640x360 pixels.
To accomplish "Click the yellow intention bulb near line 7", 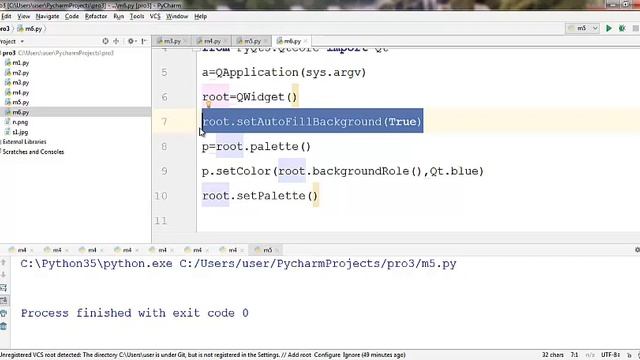I will [208, 105].
